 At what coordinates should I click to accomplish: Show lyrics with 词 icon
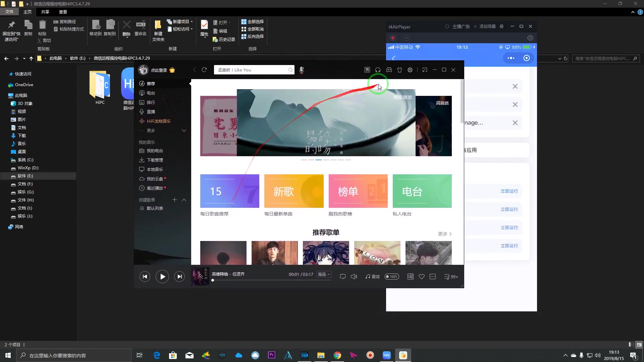(x=410, y=277)
